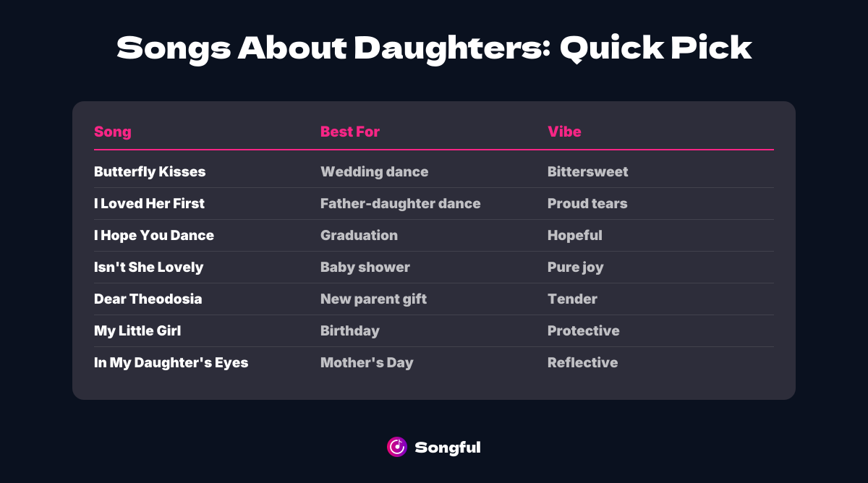The width and height of the screenshot is (868, 483).
Task: Click the Best For column header
Action: (350, 132)
